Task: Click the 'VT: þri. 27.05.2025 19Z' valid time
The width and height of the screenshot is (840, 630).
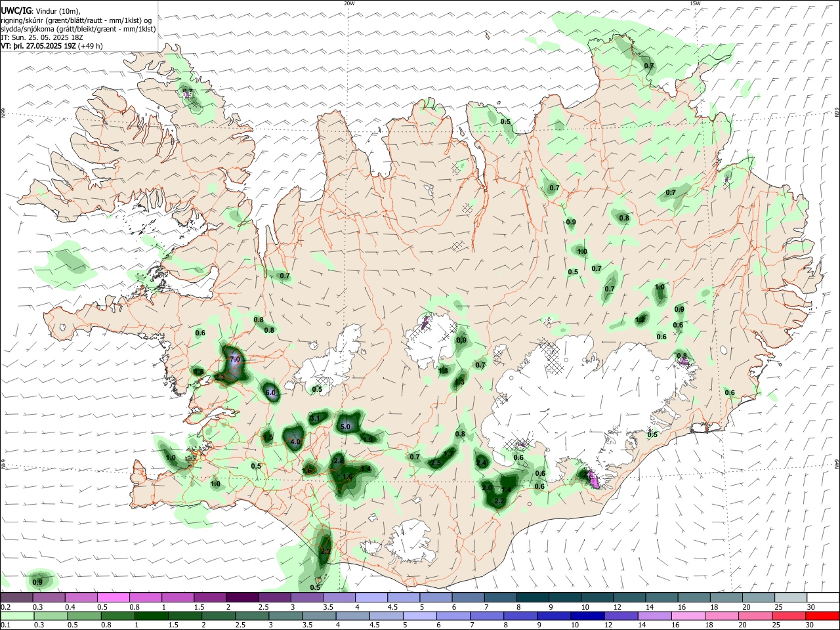Action: tap(39, 46)
